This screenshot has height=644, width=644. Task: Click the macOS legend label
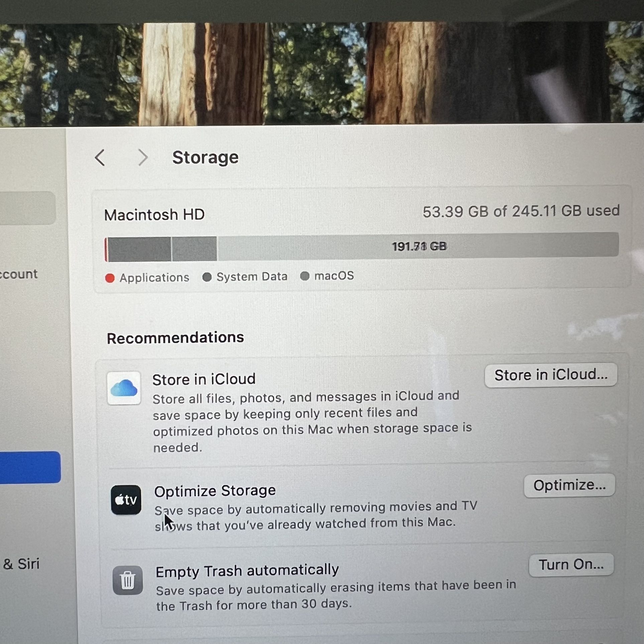pyautogui.click(x=334, y=276)
